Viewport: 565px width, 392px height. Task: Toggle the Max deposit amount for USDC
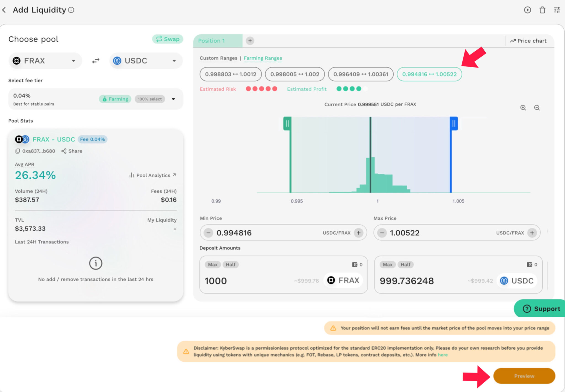pos(387,265)
